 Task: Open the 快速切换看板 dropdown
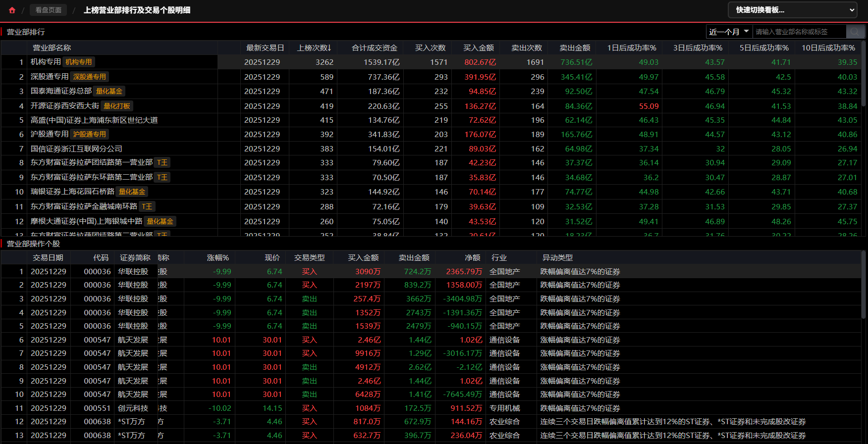pyautogui.click(x=792, y=10)
